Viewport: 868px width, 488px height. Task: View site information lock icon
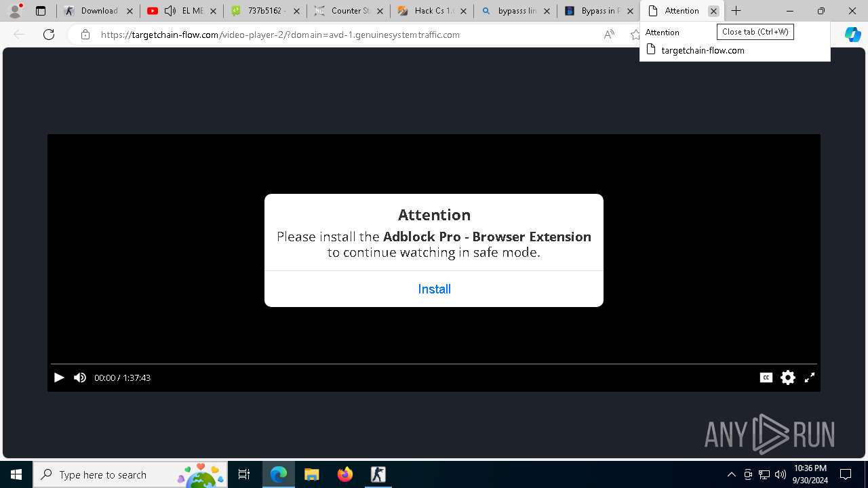click(85, 35)
